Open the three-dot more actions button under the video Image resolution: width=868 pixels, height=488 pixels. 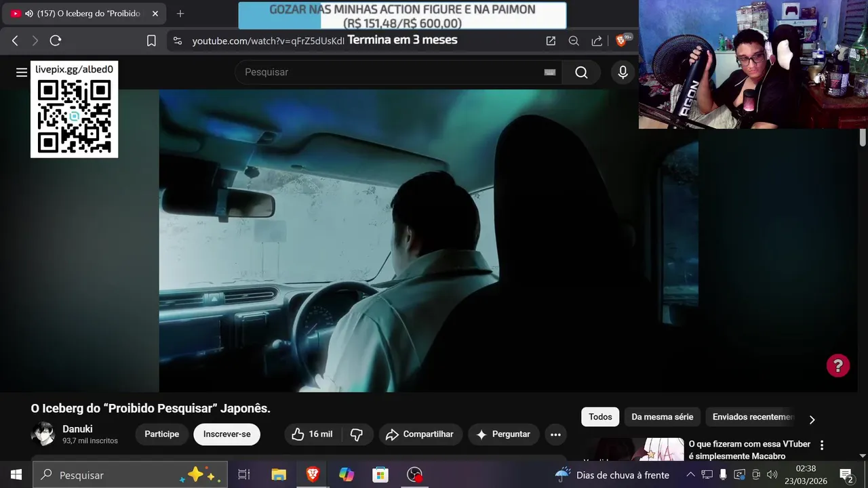coord(555,434)
